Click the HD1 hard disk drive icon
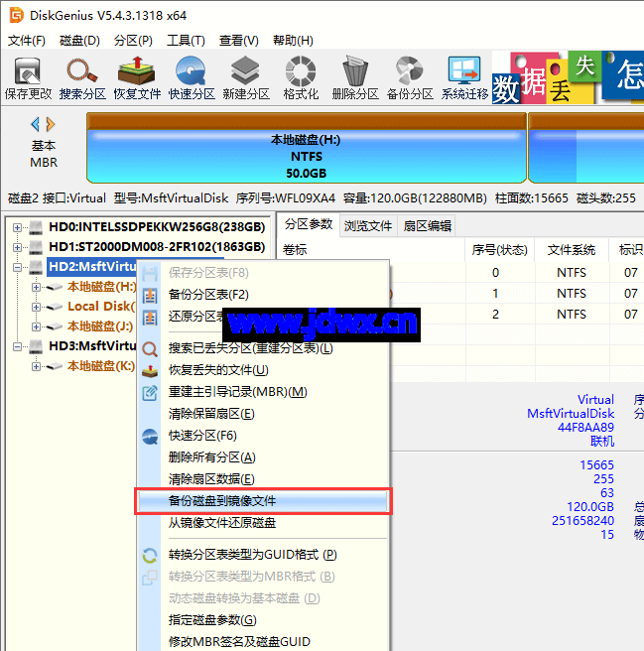 [36, 247]
